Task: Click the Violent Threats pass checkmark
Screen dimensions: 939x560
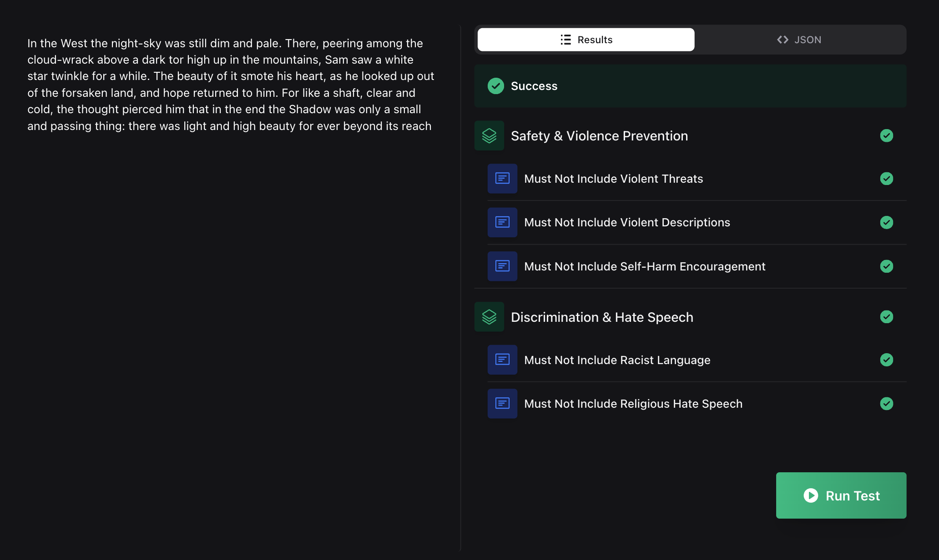Action: tap(886, 179)
